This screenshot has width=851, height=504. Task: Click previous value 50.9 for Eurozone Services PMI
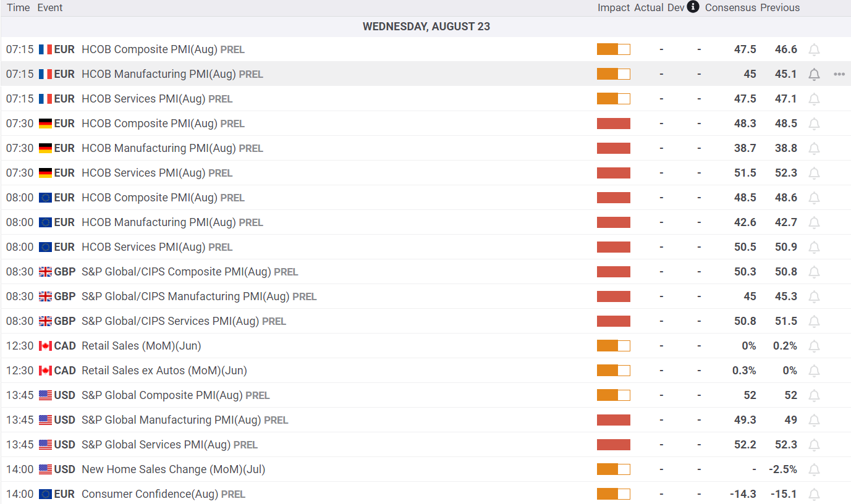click(786, 247)
